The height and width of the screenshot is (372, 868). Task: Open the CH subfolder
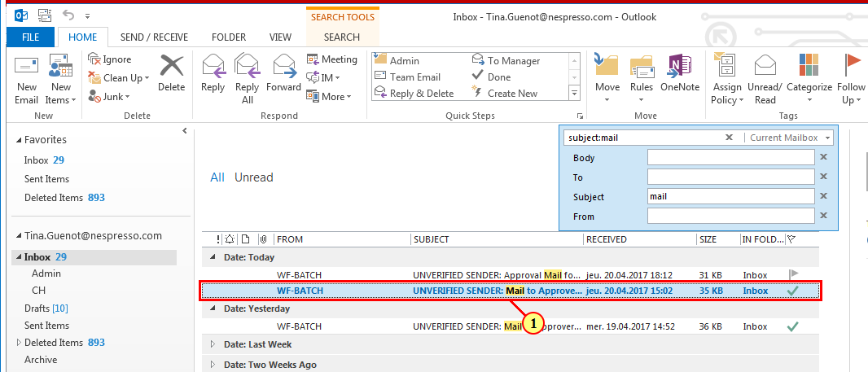39,290
